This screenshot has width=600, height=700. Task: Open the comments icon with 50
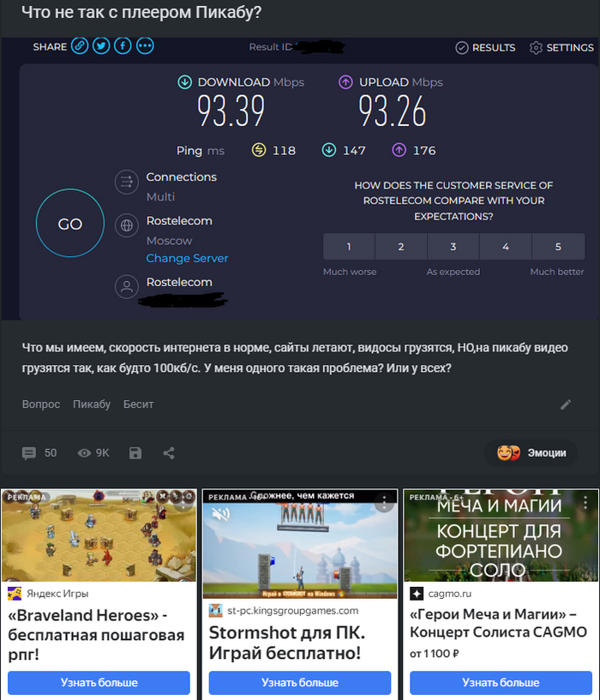pyautogui.click(x=29, y=453)
